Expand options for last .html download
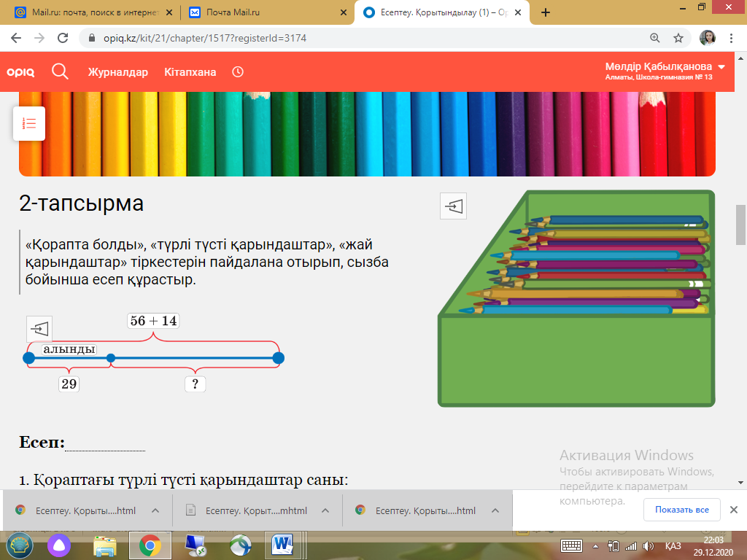The height and width of the screenshot is (560, 747). coord(495,510)
